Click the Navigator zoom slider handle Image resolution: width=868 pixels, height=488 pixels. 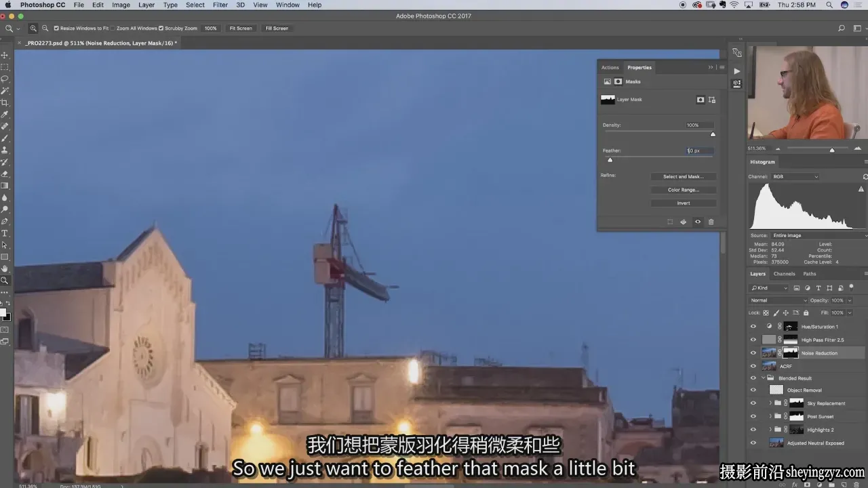pos(832,149)
